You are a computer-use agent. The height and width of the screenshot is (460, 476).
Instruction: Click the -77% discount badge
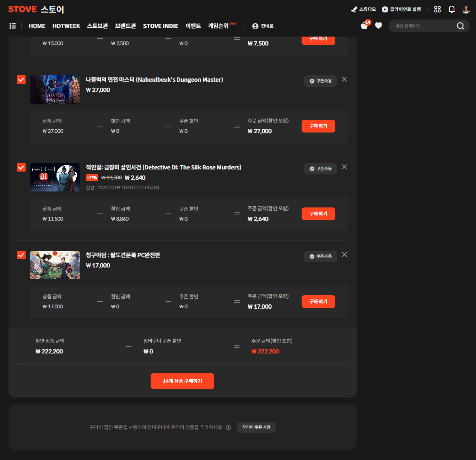pyautogui.click(x=92, y=178)
